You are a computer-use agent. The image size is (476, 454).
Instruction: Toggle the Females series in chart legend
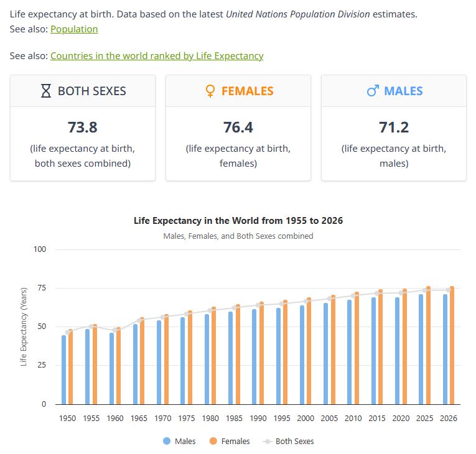click(236, 441)
